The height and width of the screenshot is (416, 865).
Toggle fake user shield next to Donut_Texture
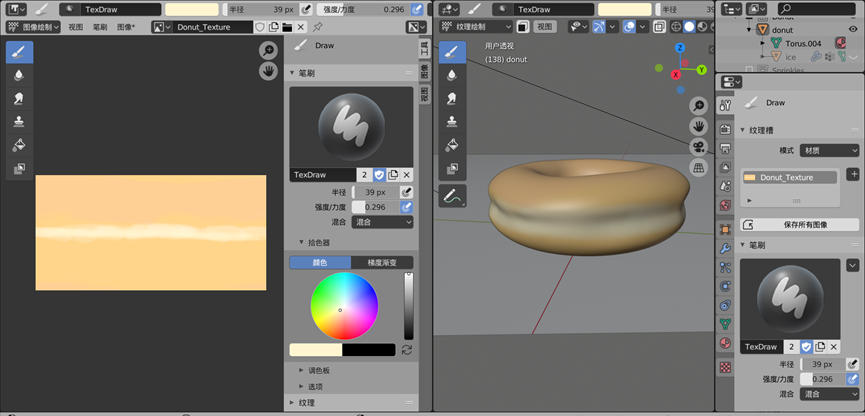[260, 27]
